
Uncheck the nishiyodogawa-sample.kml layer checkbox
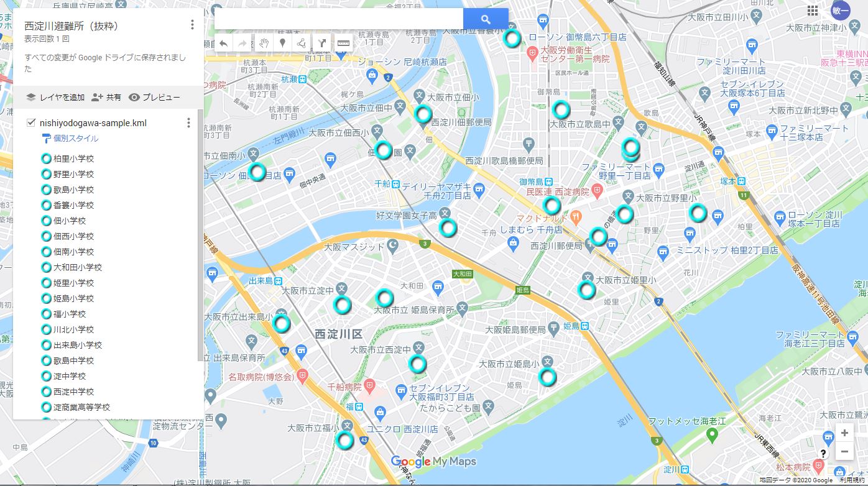(x=31, y=122)
